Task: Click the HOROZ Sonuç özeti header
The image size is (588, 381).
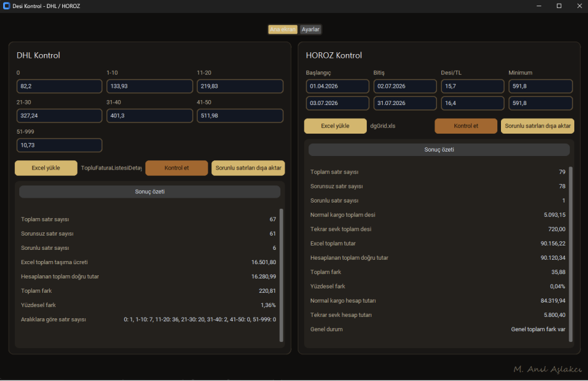Action: click(x=439, y=150)
